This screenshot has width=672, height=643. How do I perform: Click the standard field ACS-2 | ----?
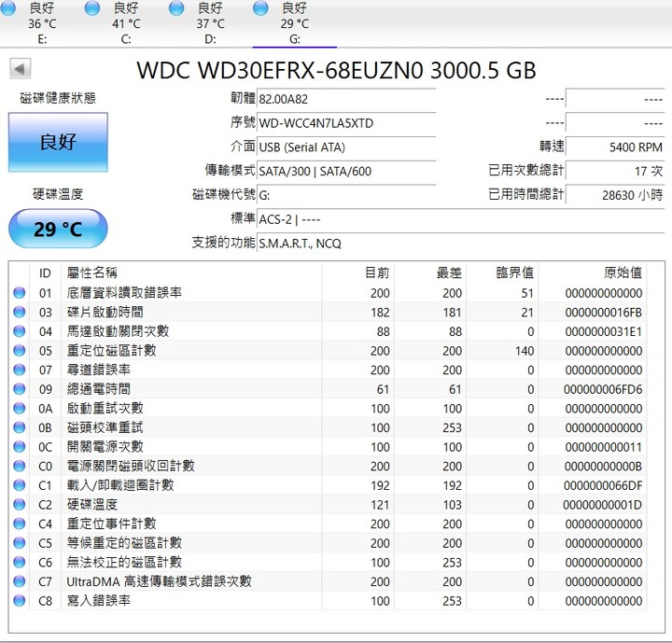pyautogui.click(x=461, y=219)
